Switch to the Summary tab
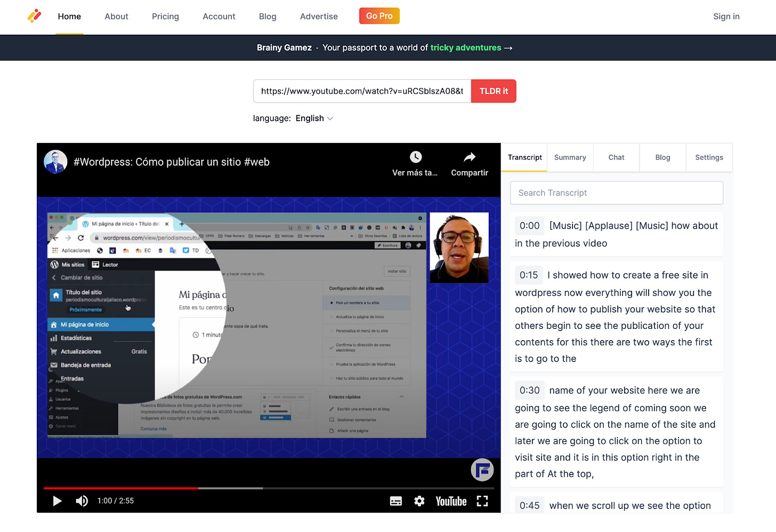776x532 pixels. pos(570,157)
